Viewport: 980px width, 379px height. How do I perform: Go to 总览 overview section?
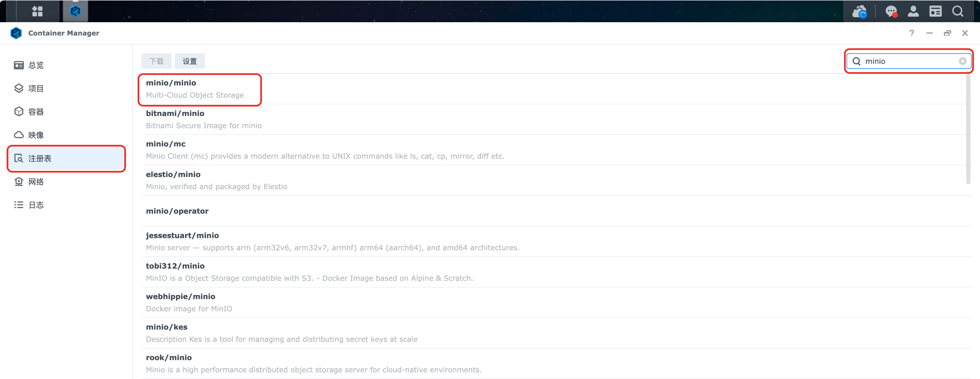[x=36, y=65]
